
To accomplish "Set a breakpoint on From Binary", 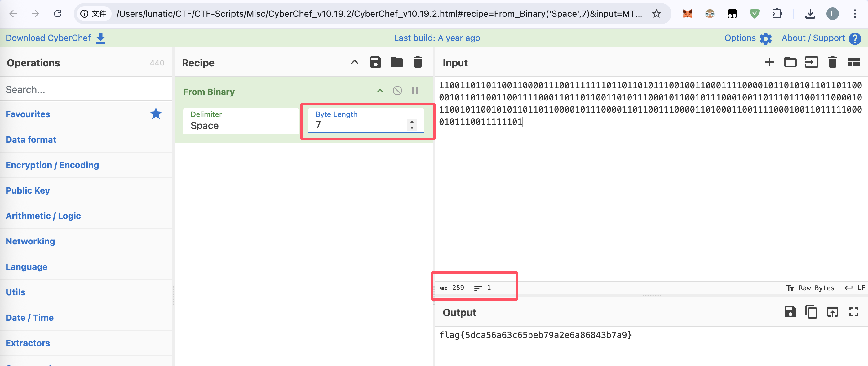I will pos(415,91).
